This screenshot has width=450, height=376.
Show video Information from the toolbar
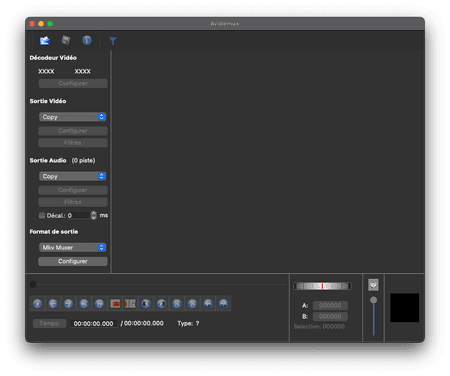[87, 40]
